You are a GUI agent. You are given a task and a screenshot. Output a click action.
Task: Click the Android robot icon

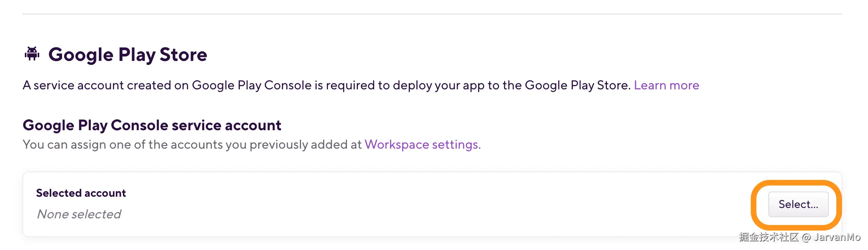click(32, 53)
